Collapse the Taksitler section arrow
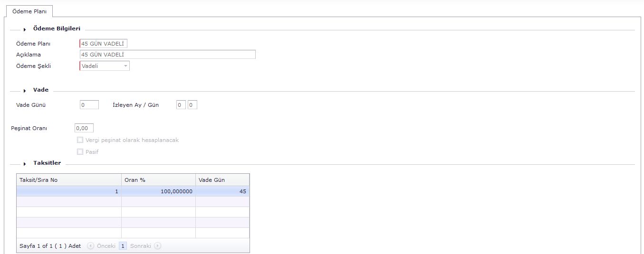 [25, 164]
